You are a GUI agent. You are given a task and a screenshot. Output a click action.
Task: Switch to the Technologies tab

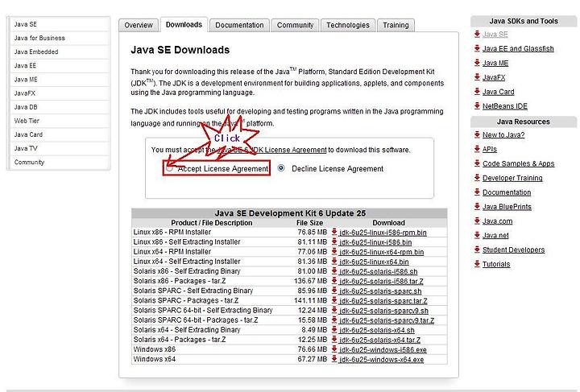(x=348, y=25)
